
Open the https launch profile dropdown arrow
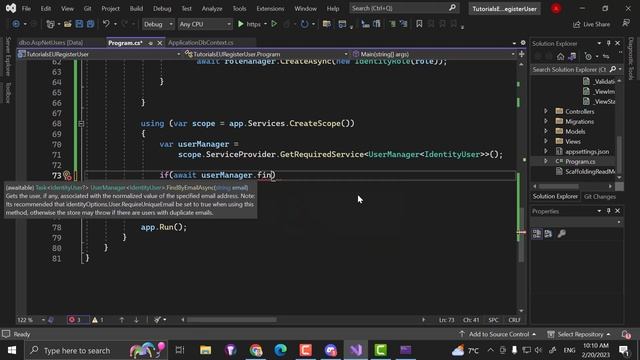click(x=265, y=24)
